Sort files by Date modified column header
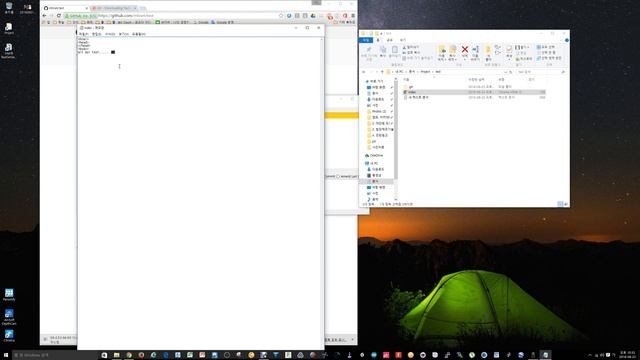This screenshot has height=360, width=640. (476, 80)
